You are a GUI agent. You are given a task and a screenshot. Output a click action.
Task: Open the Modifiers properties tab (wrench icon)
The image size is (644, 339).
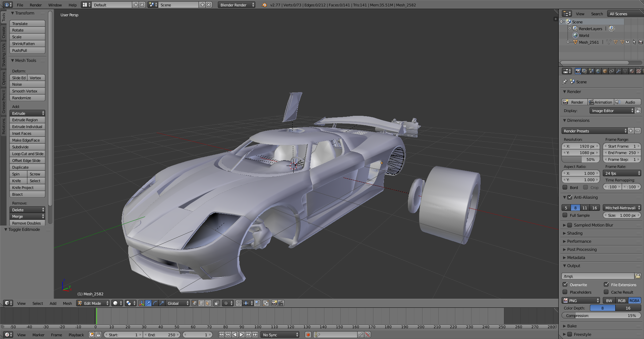click(x=618, y=71)
